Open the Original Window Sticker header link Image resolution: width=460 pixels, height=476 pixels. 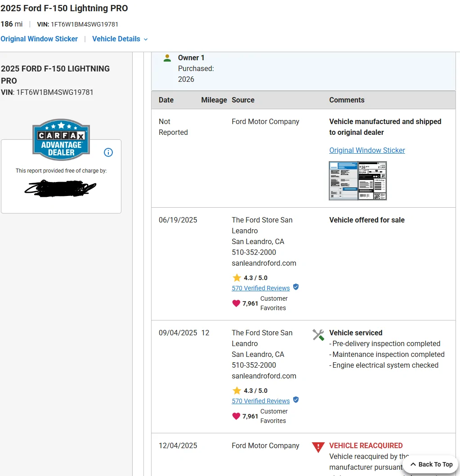[39, 39]
